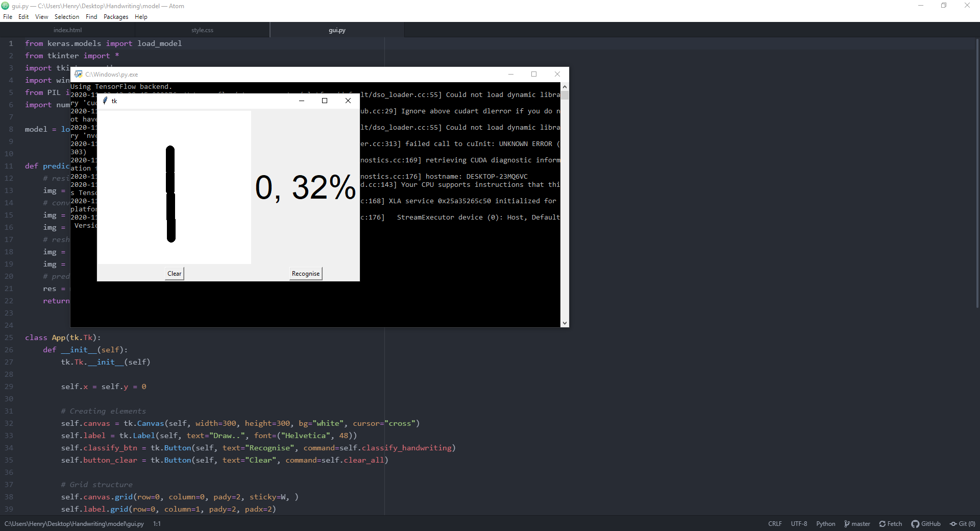Viewport: 980px width, 531px height.
Task: Open the Git (0) changes panel
Action: coord(962,524)
